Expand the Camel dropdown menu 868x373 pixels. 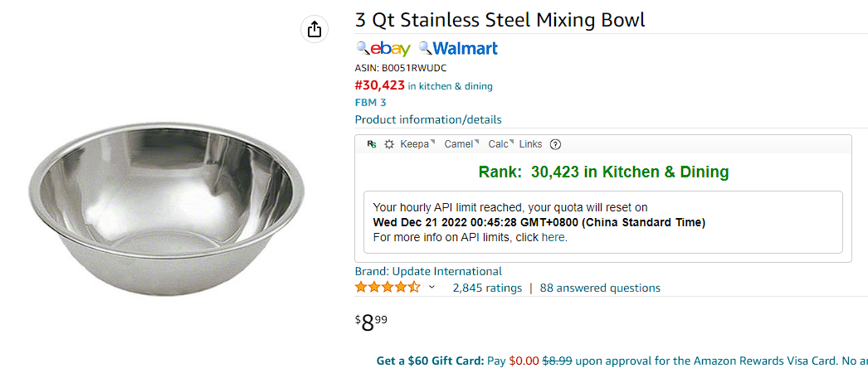(461, 144)
